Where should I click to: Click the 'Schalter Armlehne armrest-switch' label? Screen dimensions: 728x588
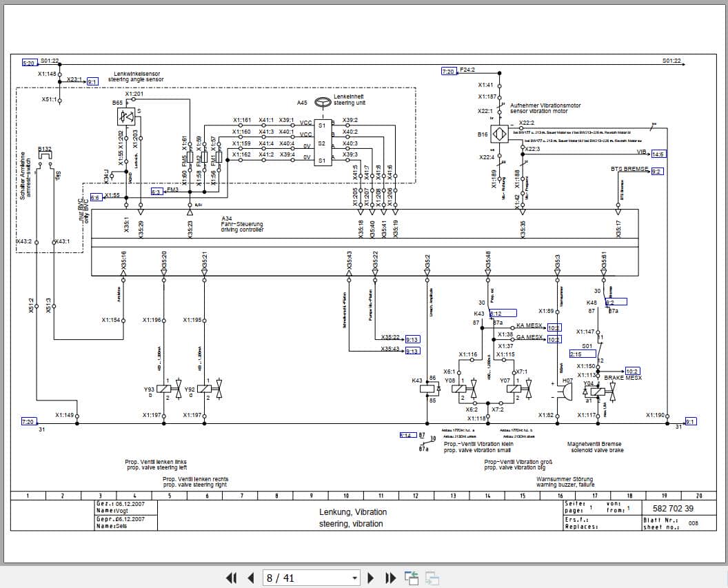click(26, 176)
